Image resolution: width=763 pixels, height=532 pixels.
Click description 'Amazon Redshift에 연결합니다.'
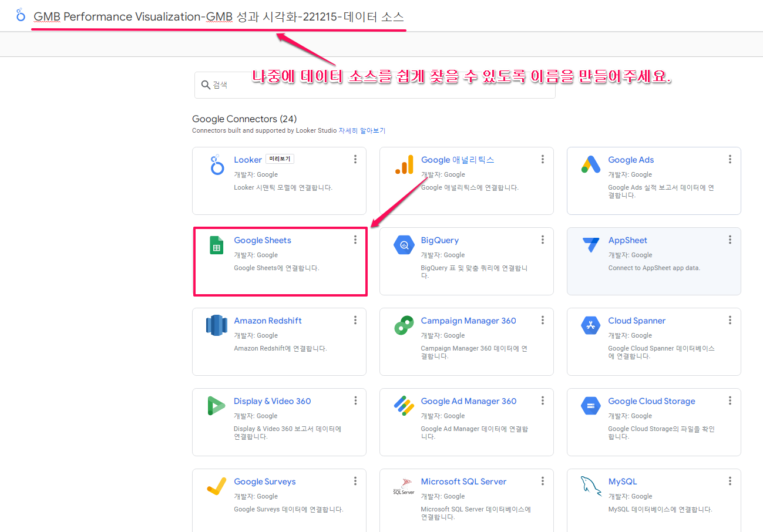pyautogui.click(x=281, y=348)
